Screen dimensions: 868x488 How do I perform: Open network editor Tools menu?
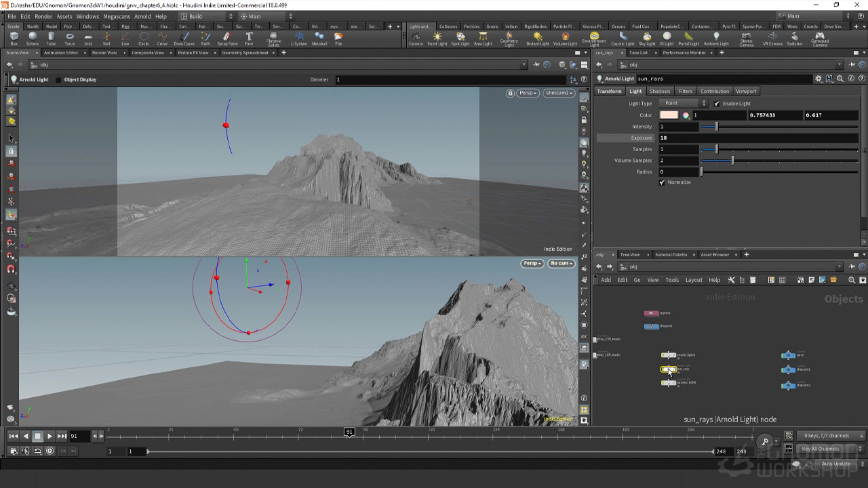(x=672, y=280)
